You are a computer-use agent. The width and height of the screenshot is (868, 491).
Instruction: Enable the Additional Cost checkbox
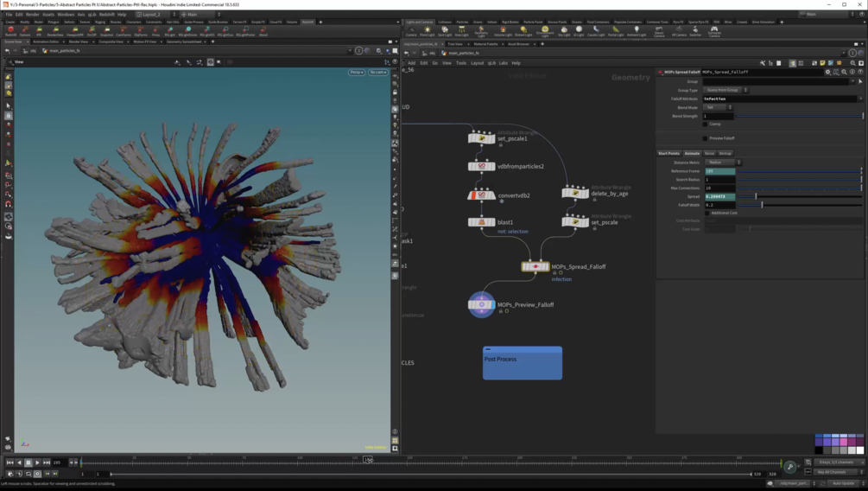pyautogui.click(x=707, y=213)
